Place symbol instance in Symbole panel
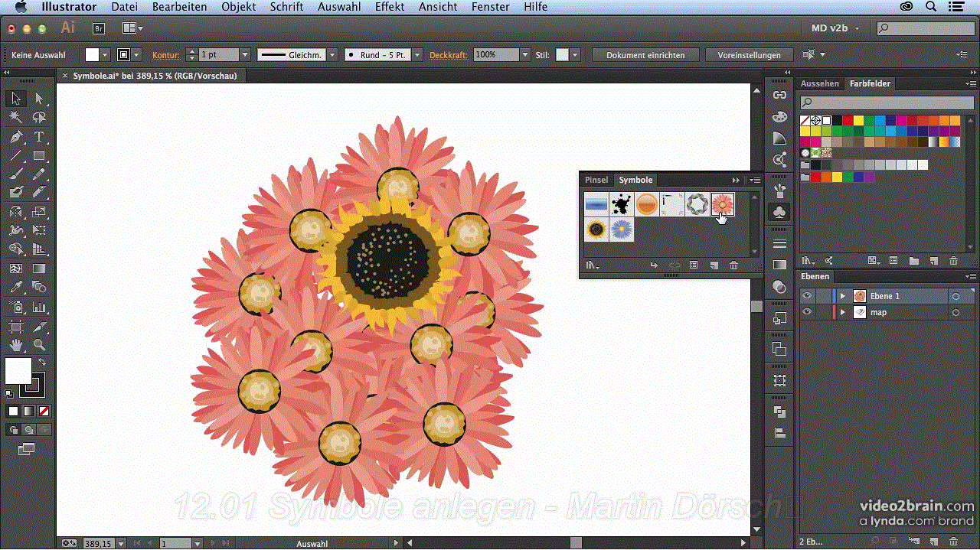This screenshot has height=550, width=980. (653, 265)
